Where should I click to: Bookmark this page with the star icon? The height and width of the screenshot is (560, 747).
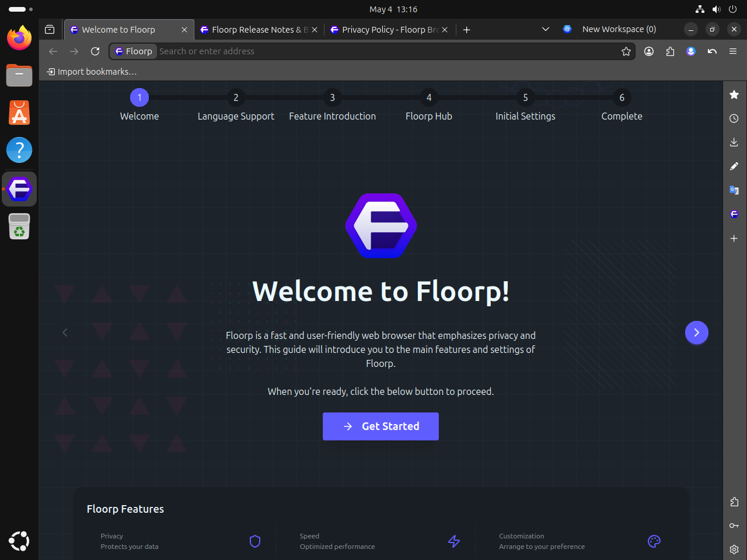tap(626, 51)
